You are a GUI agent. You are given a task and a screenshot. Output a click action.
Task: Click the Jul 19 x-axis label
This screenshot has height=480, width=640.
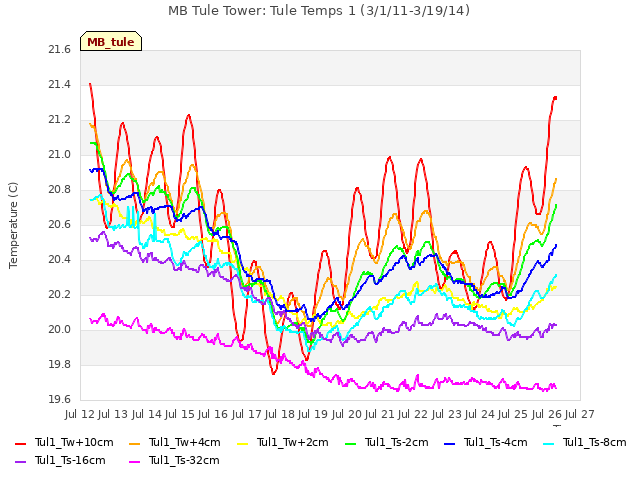pos(313,415)
